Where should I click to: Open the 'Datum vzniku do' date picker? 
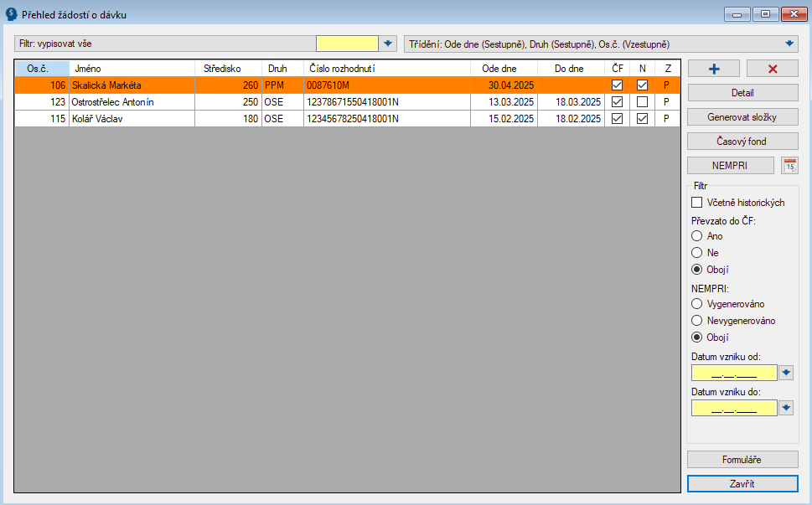coord(785,408)
